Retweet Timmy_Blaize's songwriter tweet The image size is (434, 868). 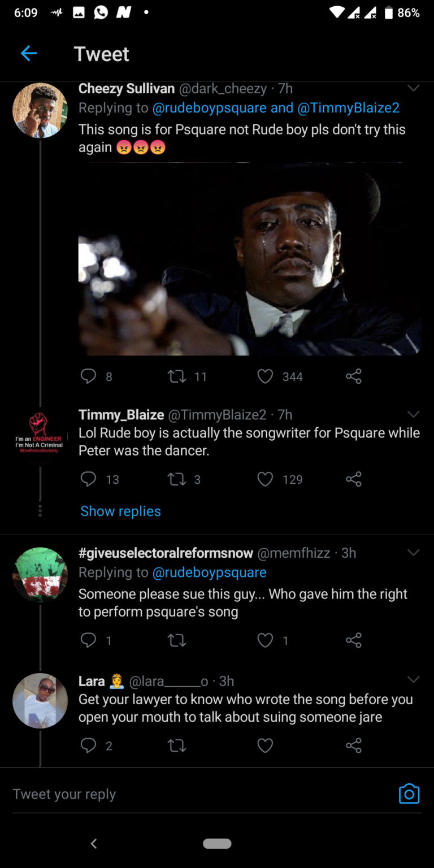177,479
